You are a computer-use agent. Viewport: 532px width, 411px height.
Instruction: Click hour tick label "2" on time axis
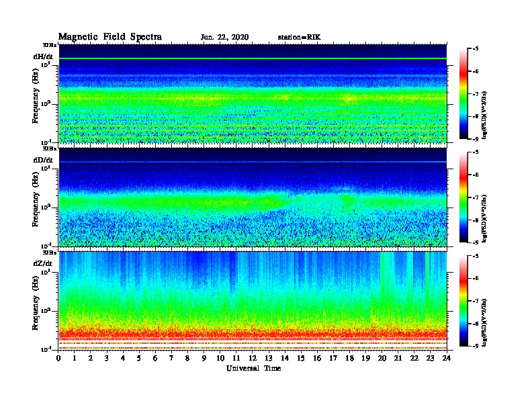[x=91, y=358]
